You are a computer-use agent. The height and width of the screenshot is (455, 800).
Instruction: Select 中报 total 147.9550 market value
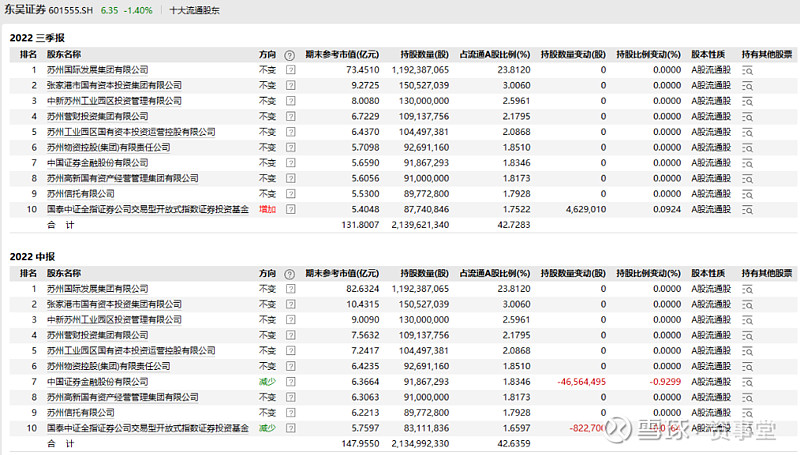tap(360, 444)
